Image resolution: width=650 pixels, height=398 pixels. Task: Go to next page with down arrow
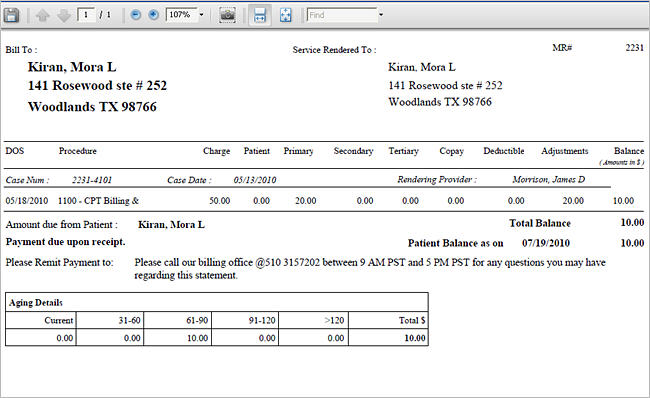(64, 15)
